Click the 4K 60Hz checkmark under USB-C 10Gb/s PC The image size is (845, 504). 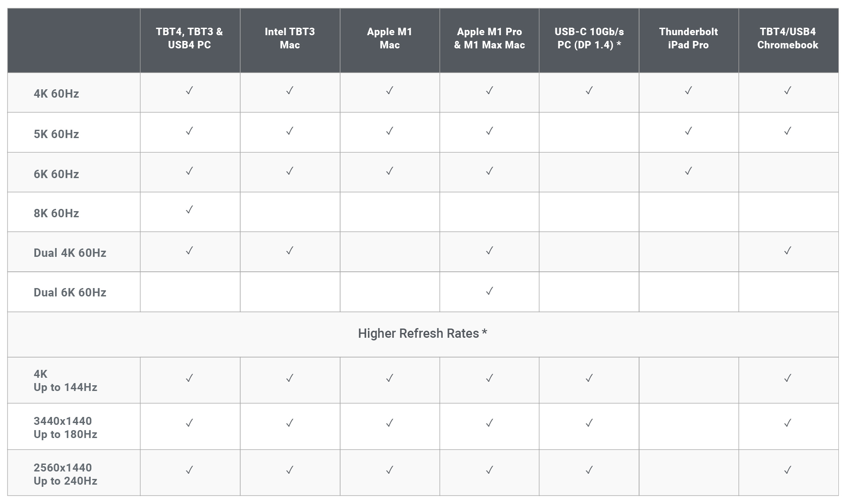[589, 91]
